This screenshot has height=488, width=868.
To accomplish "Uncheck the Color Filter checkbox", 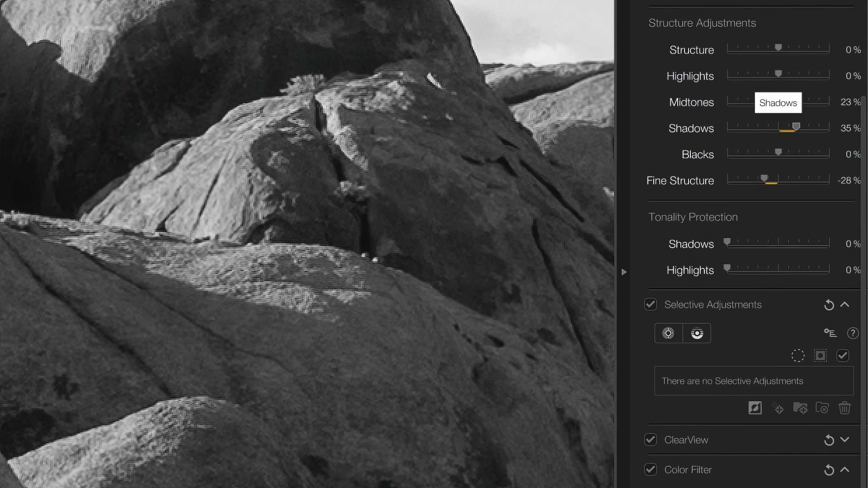I will coord(651,469).
